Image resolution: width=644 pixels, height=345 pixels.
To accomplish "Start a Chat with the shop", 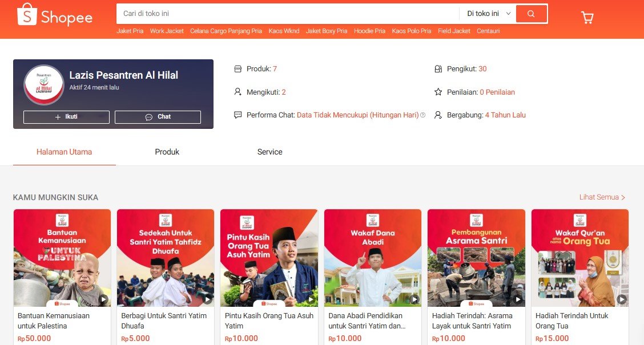I will [158, 117].
